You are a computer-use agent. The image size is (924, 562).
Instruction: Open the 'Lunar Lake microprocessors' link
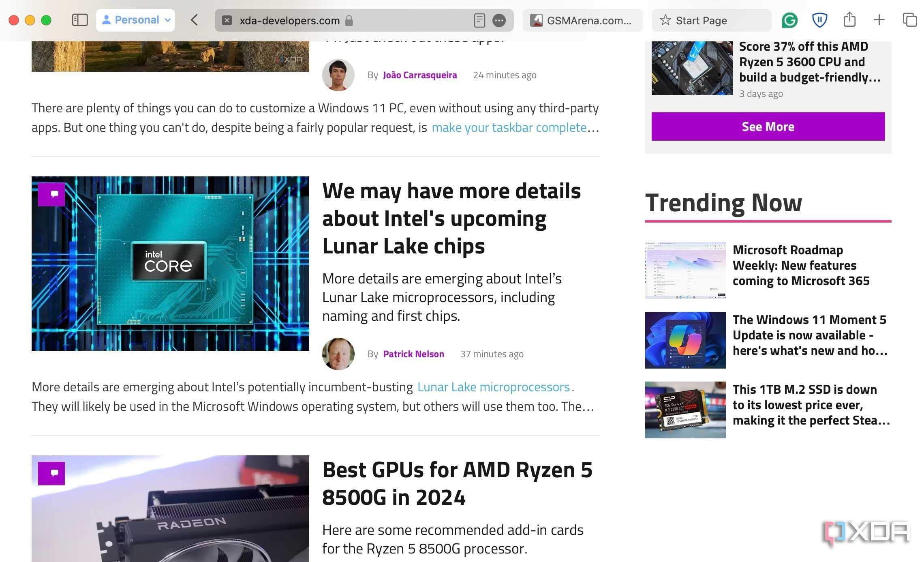pos(493,387)
